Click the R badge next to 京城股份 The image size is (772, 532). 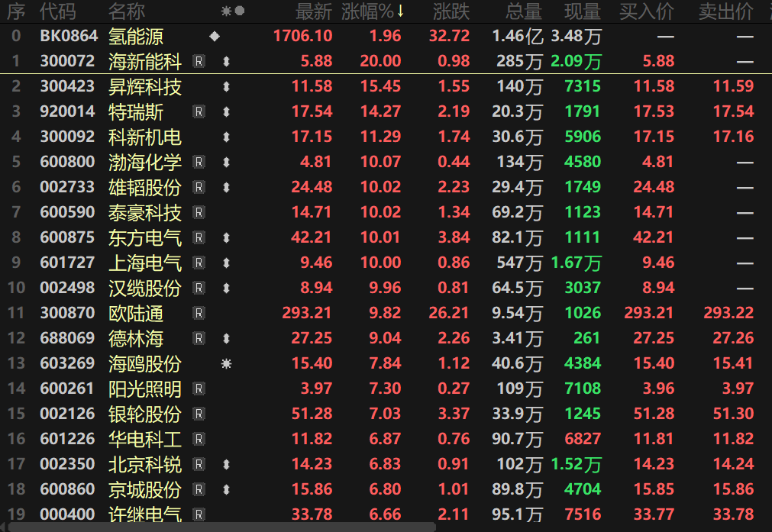point(199,489)
